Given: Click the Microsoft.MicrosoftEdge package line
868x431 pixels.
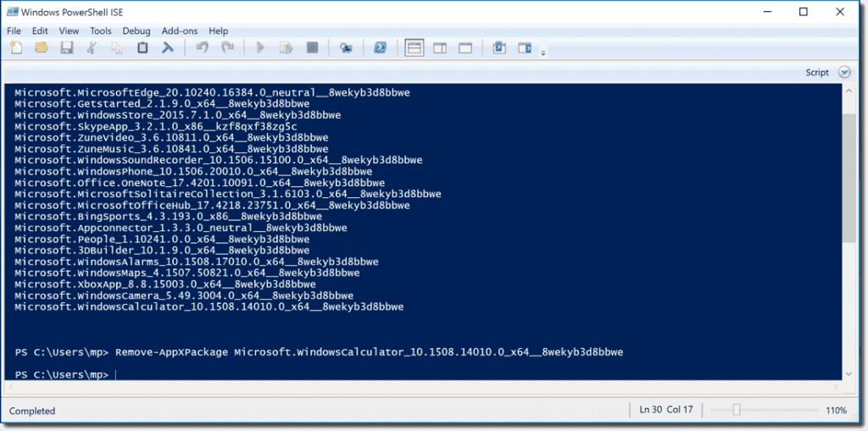Looking at the screenshot, I should [212, 92].
